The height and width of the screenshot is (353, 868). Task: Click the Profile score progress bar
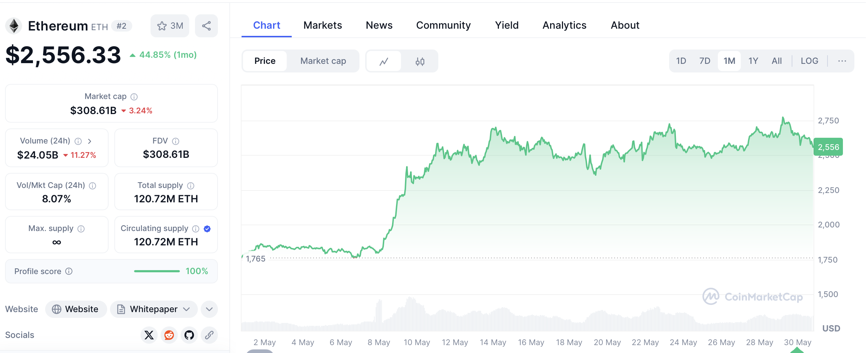point(157,271)
